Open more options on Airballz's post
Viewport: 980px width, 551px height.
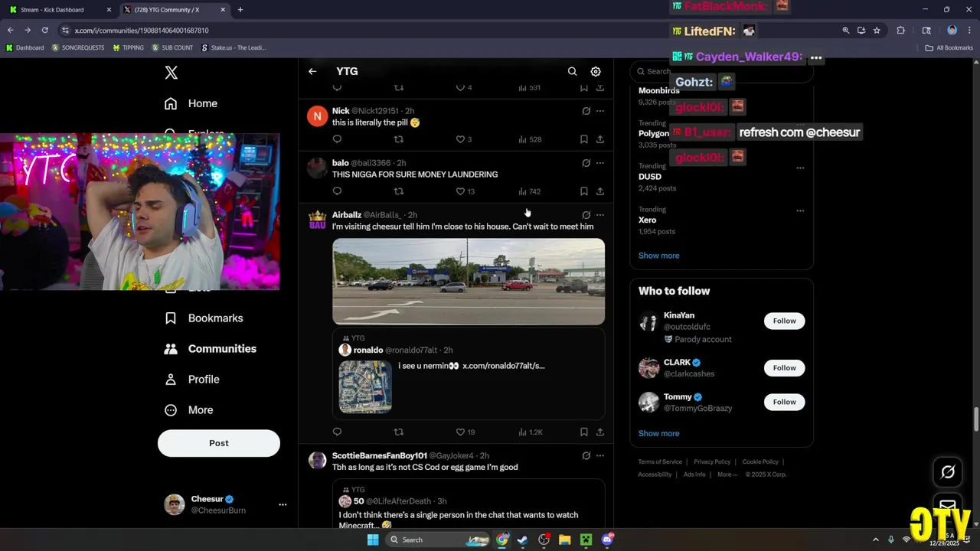600,215
